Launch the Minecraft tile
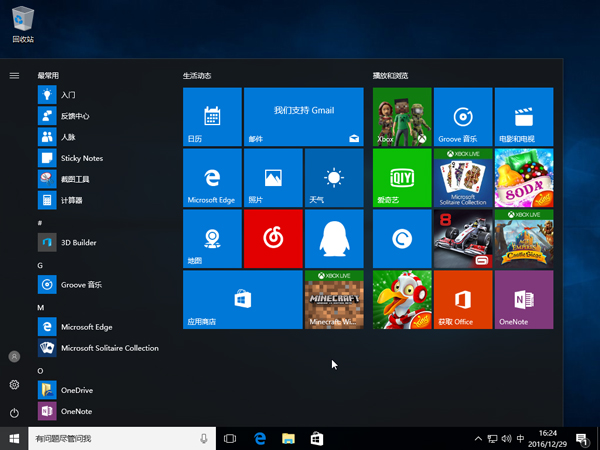The height and width of the screenshot is (450, 600). tap(333, 299)
